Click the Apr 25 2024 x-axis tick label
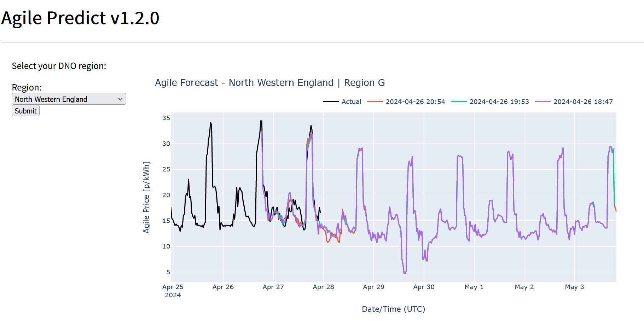The width and height of the screenshot is (644, 321). coord(173,291)
